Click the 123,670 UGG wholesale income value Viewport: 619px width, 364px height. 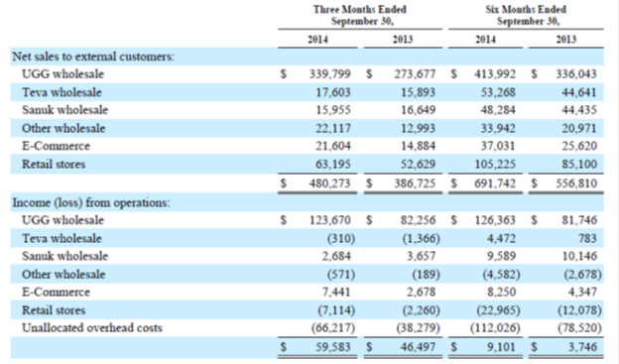329,220
